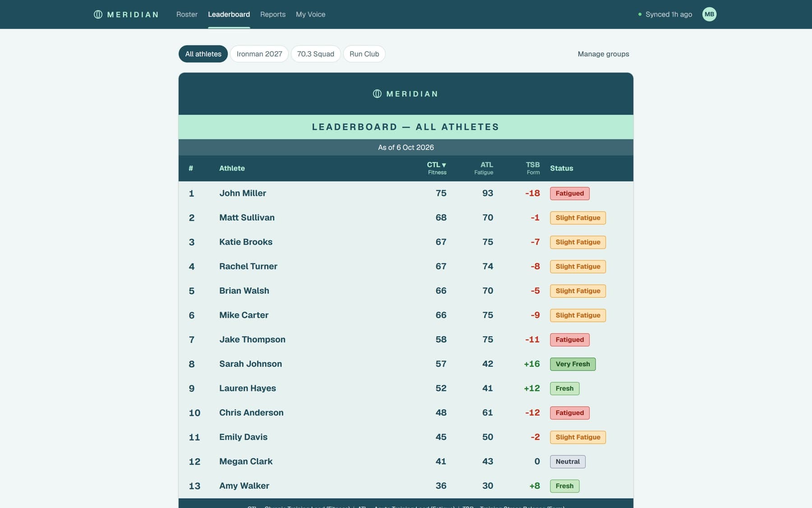Click the Synced 1h ago status text
The width and height of the screenshot is (812, 508).
[x=669, y=14]
